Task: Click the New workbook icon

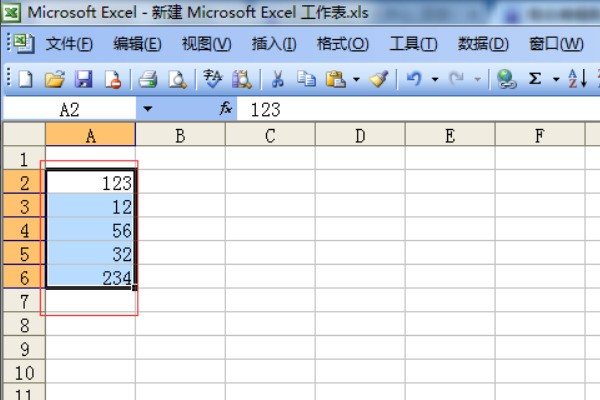Action: 26,78
